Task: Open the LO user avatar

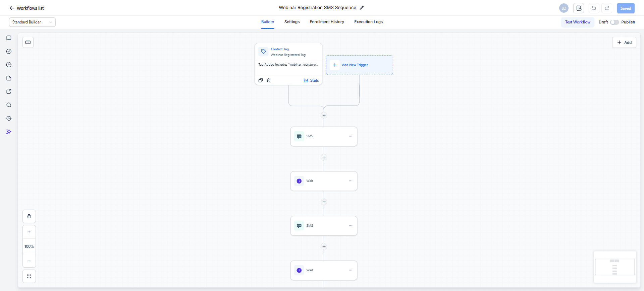Action: click(x=564, y=8)
